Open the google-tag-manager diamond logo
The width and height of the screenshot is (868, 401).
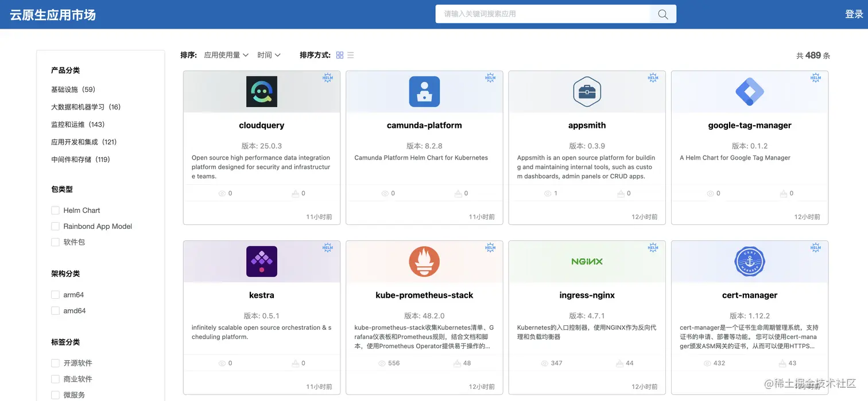[750, 92]
